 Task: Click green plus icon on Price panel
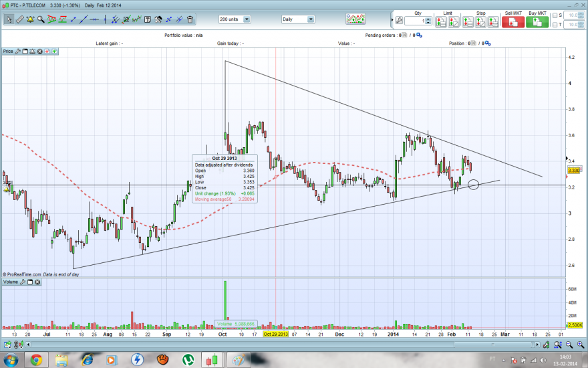pos(54,51)
